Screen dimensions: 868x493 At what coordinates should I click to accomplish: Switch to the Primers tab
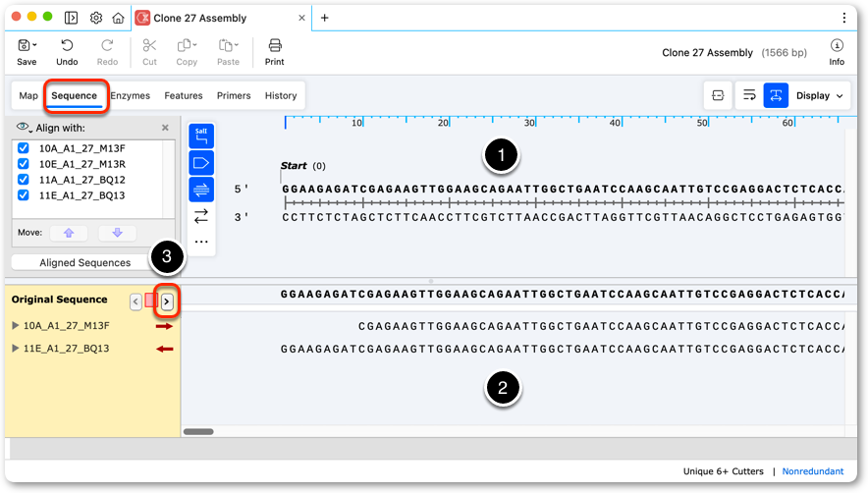(234, 95)
